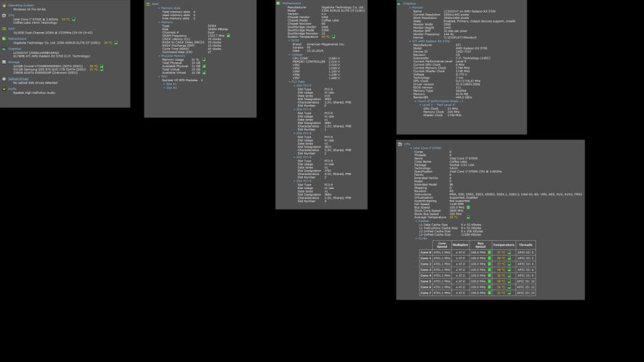Open Optical Drives heading link
This screenshot has height=362, width=644.
[18, 79]
